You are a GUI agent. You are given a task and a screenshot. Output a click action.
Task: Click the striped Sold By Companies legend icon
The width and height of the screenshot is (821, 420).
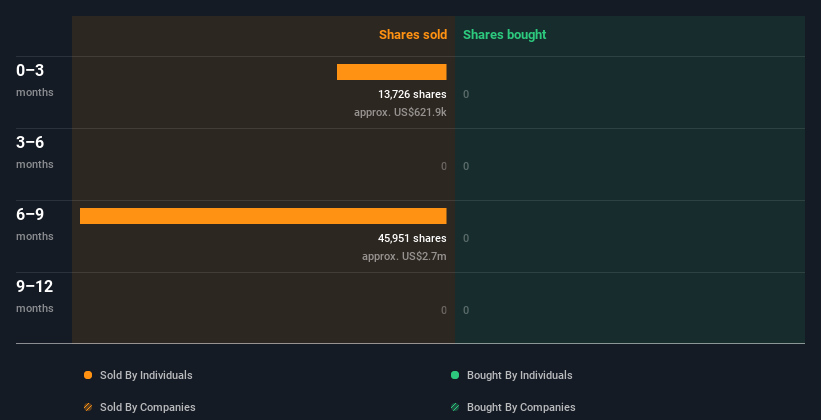[x=88, y=407]
